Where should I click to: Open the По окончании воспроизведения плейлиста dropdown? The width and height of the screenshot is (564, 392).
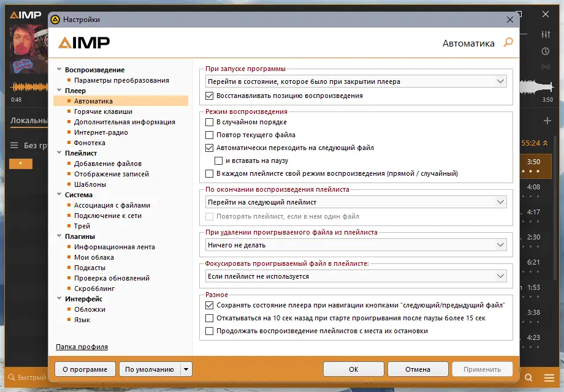356,202
